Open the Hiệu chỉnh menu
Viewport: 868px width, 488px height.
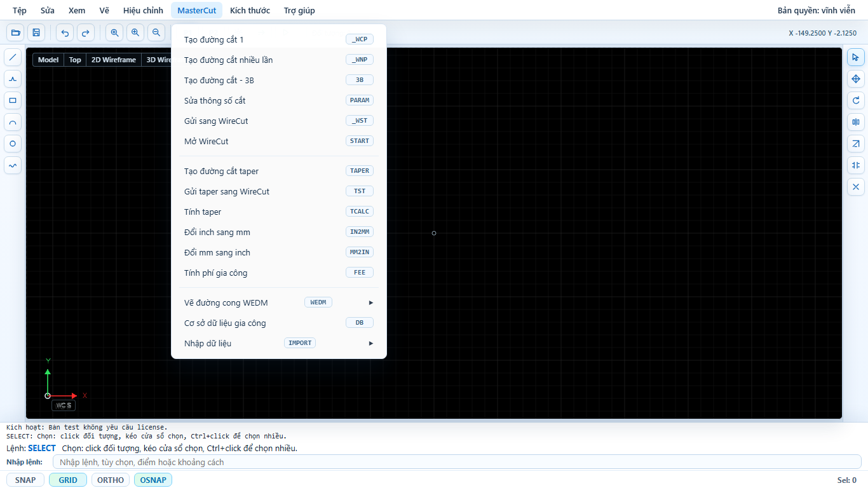pos(143,10)
